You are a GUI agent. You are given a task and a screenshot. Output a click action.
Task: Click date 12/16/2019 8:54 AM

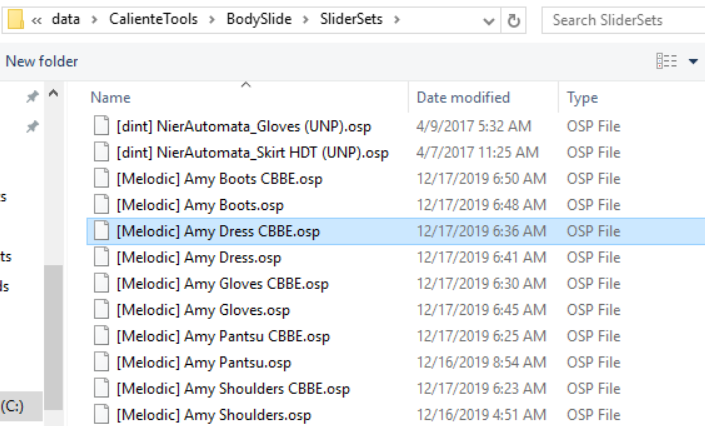click(x=481, y=363)
